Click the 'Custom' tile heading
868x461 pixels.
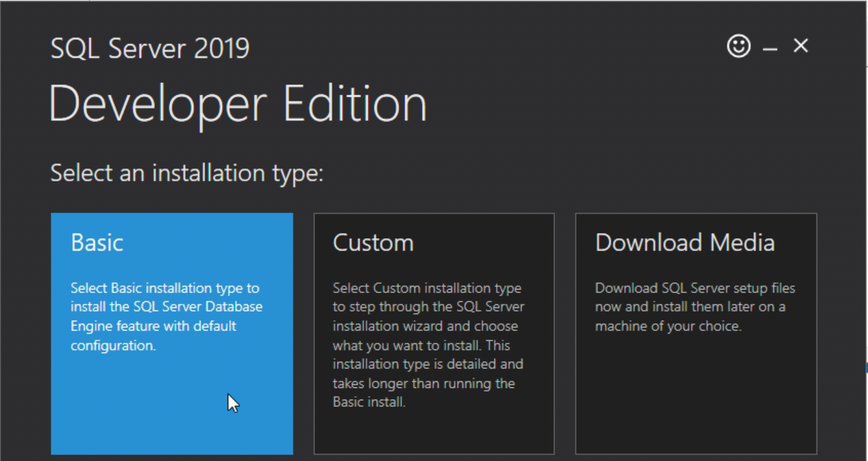click(x=373, y=243)
